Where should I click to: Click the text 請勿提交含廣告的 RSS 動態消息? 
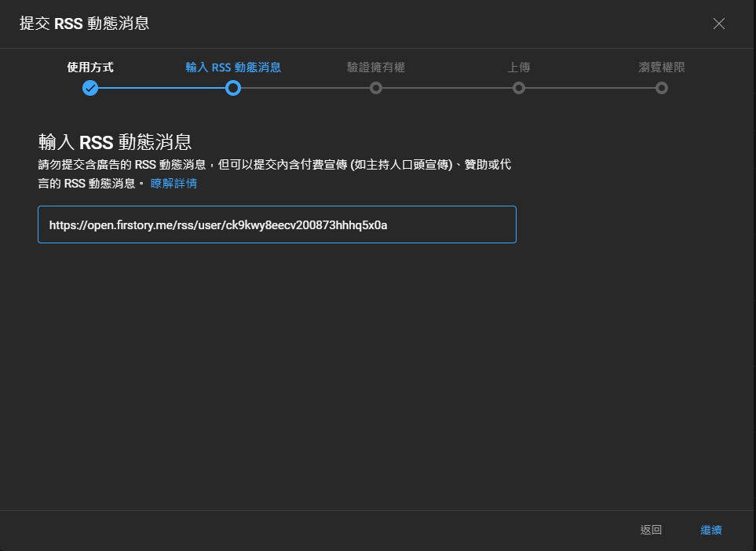[122, 165]
